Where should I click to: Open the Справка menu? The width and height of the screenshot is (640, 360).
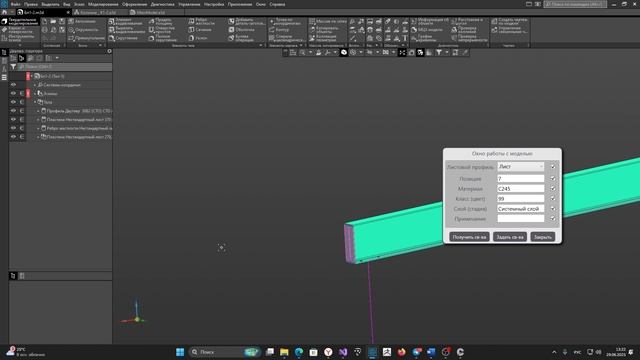[x=277, y=4]
